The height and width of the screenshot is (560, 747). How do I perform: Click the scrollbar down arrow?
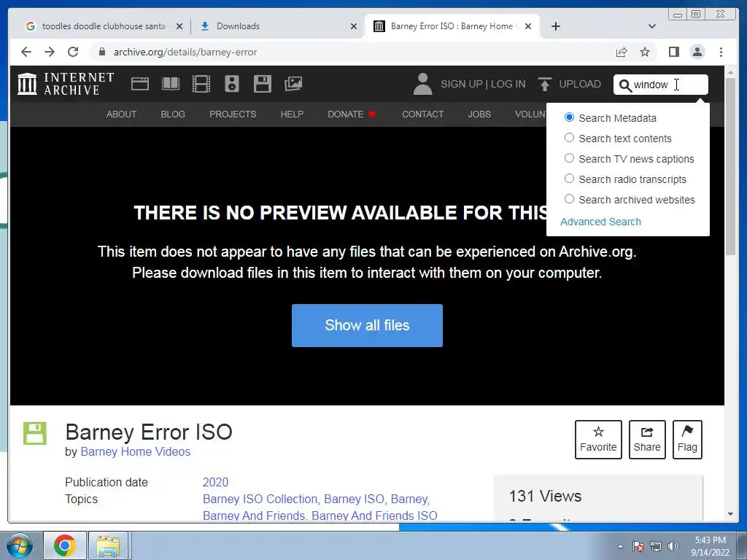click(730, 514)
